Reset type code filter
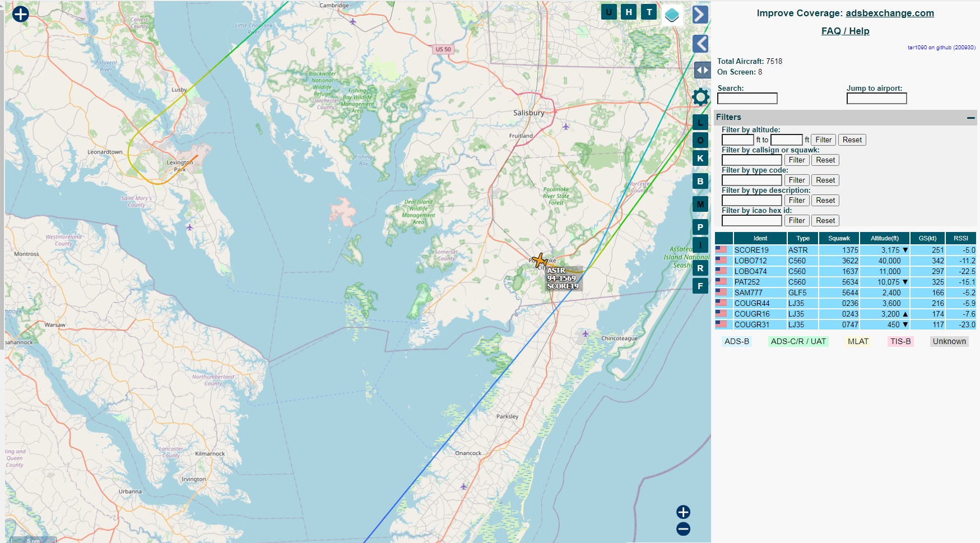 (x=825, y=180)
